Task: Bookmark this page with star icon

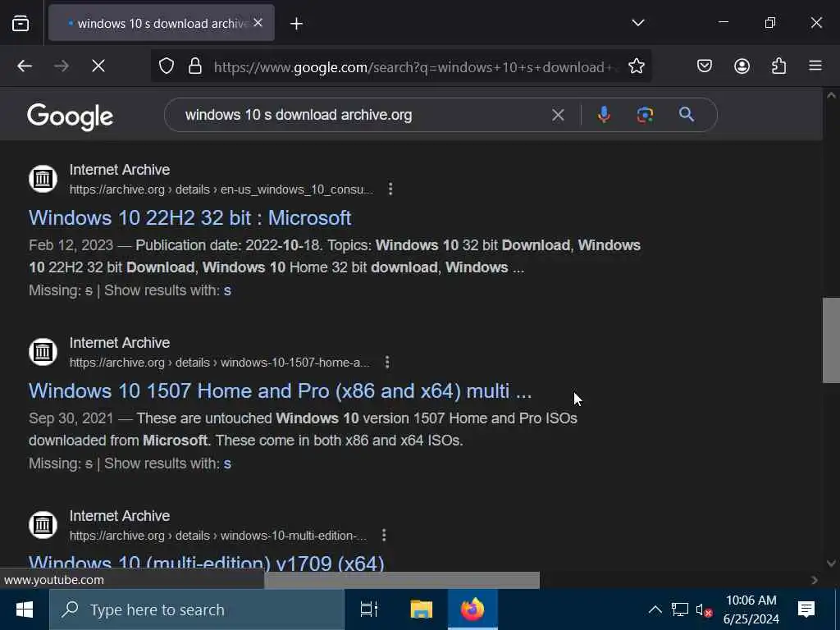Action: (x=636, y=66)
